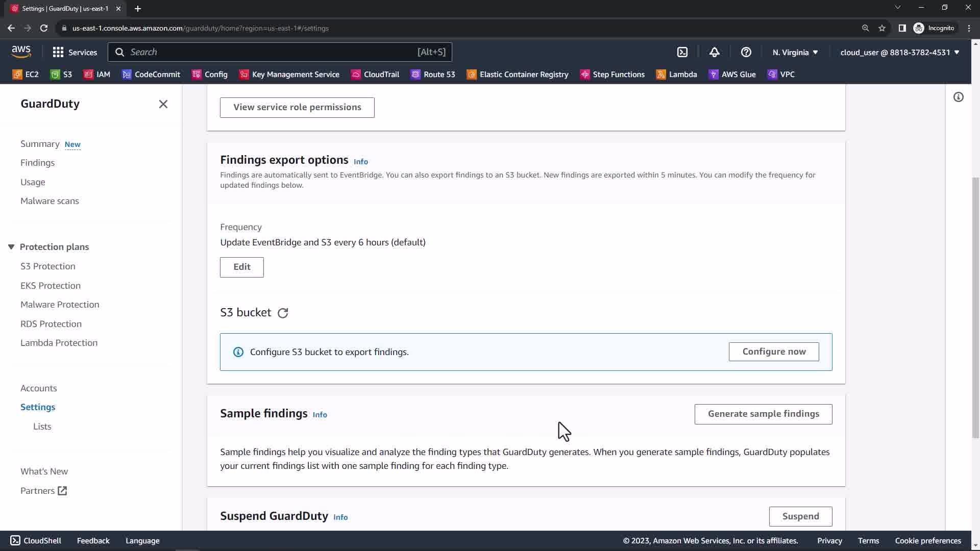Collapse the Protection plans section

point(11,247)
